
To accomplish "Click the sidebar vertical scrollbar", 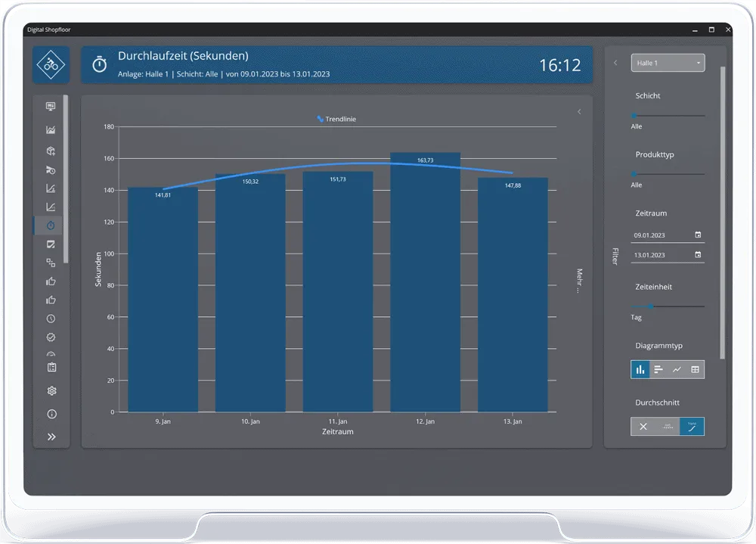I will point(66,179).
